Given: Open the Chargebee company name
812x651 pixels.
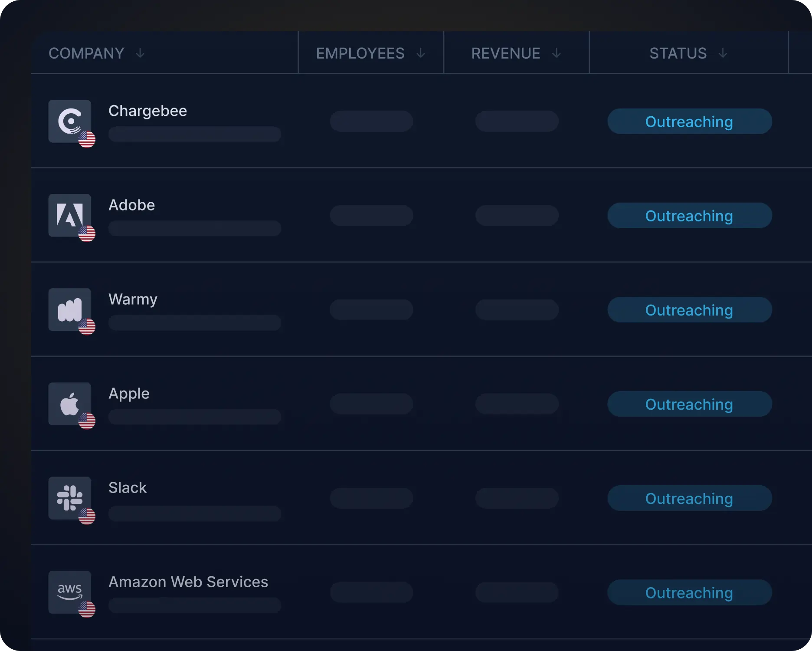Looking at the screenshot, I should click(x=147, y=111).
